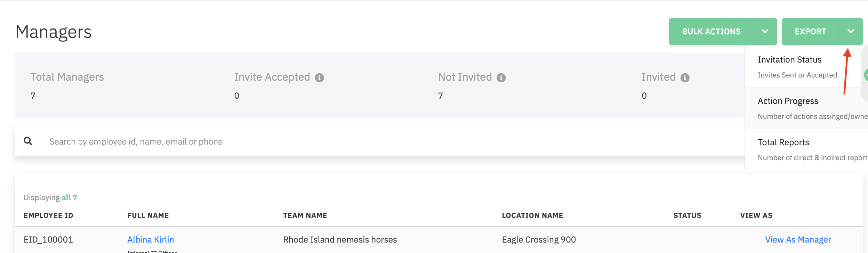Choose Invitation Status from export menu
Viewport: 868px width, 253px height.
[789, 60]
